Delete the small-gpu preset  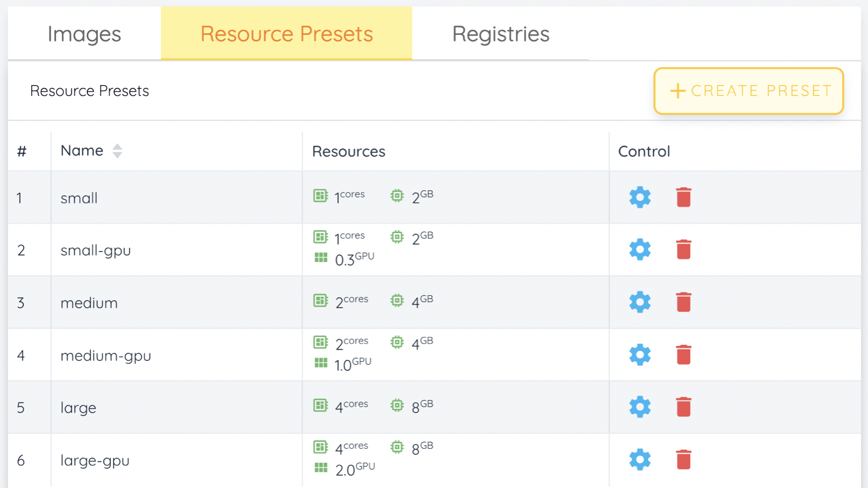point(683,249)
